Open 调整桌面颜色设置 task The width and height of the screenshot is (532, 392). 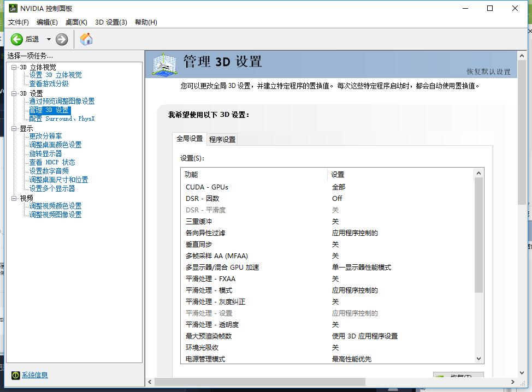(55, 145)
